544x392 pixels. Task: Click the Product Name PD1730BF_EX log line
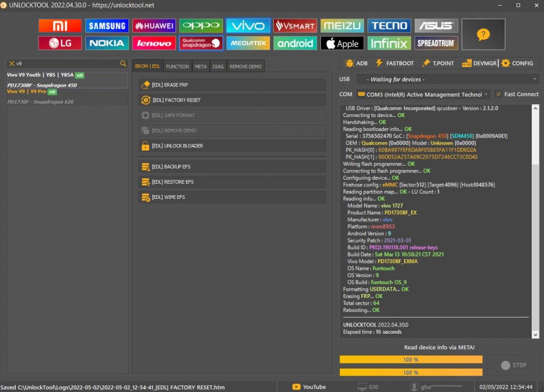[x=382, y=213]
